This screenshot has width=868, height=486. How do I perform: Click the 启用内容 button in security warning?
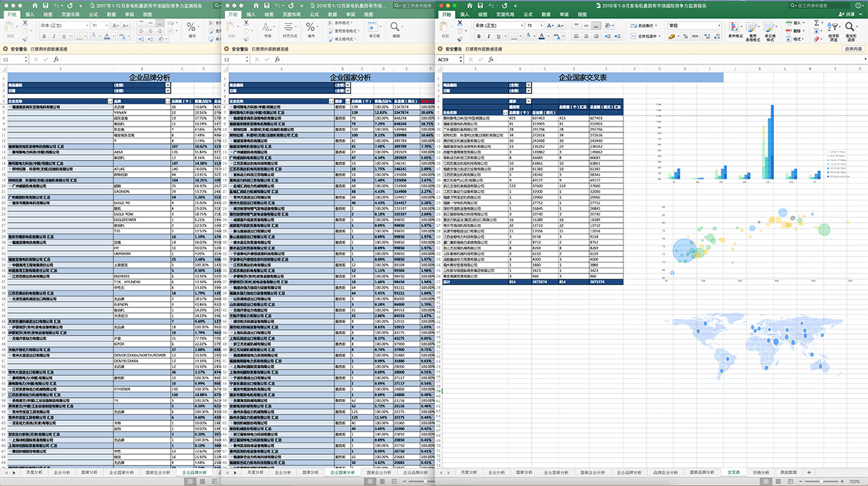click(853, 48)
